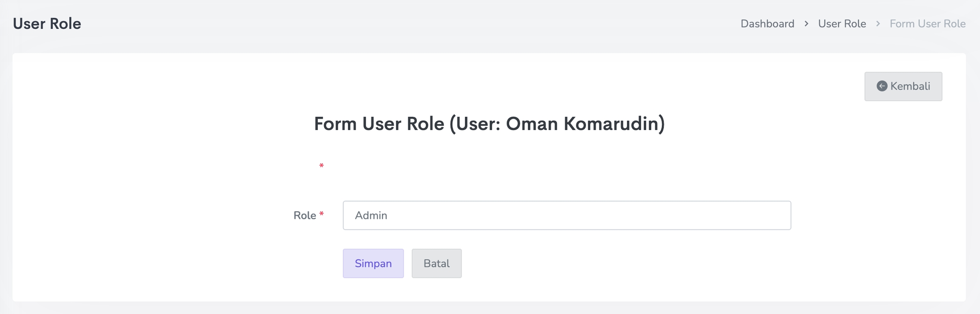
Task: Navigate to the User Role breadcrumb link
Action: click(x=842, y=24)
